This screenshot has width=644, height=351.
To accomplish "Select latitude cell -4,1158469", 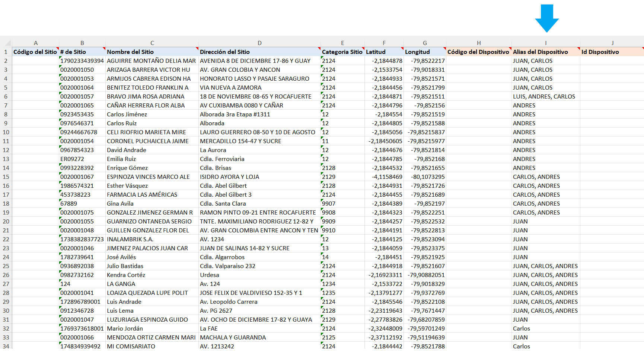I will coord(384,177).
